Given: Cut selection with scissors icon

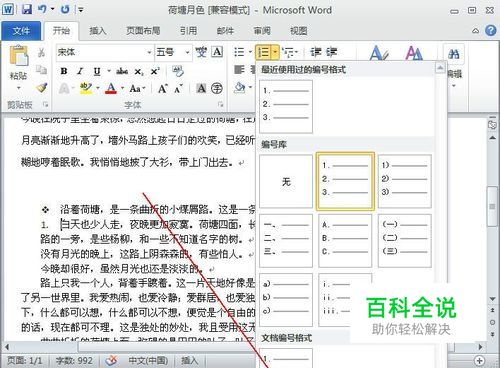Looking at the screenshot, I should pyautogui.click(x=41, y=52).
